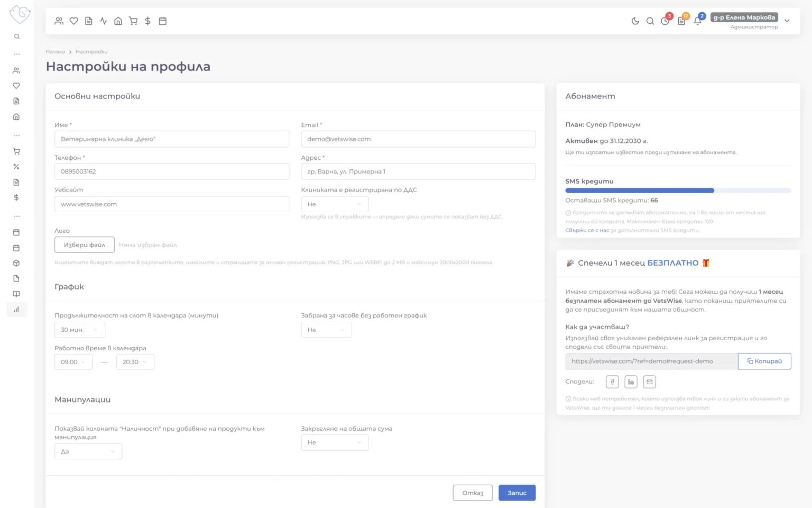
Task: Click Копирай referral link button
Action: [x=764, y=361]
